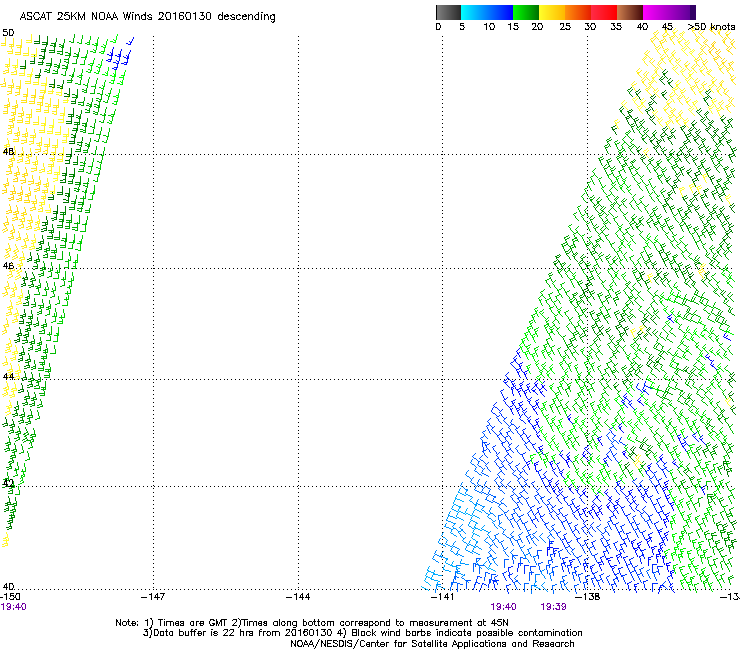Image resolution: width=740 pixels, height=650 pixels.
Task: Click the 42 latitude axis label
Action: pos(8,483)
